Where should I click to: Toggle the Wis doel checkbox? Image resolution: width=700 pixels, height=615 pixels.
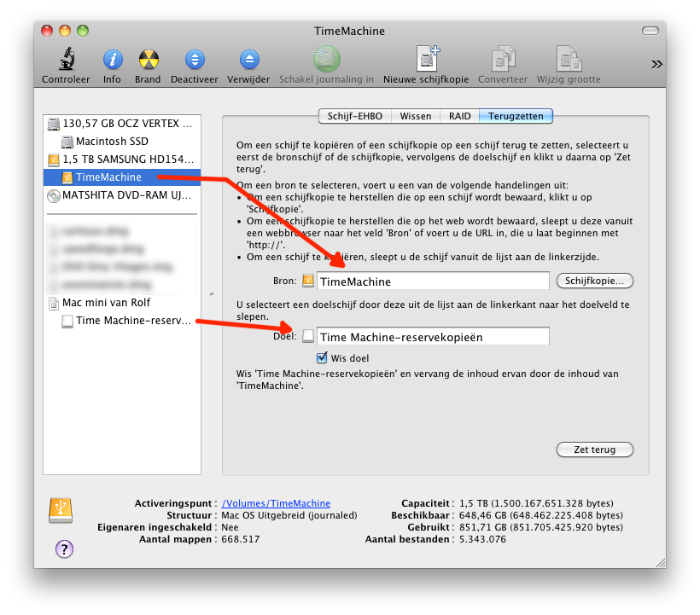pos(322,358)
